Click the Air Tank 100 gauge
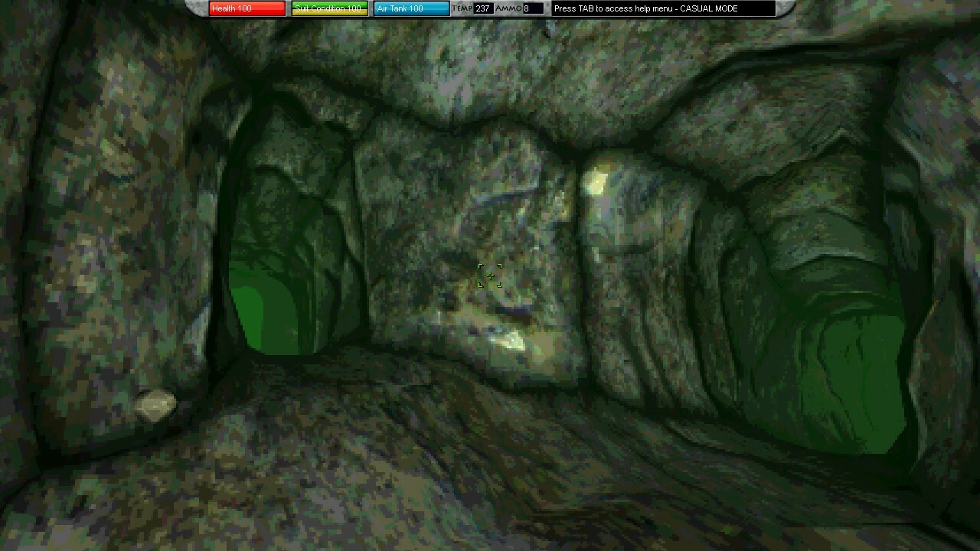This screenshot has width=980, height=551. (411, 9)
